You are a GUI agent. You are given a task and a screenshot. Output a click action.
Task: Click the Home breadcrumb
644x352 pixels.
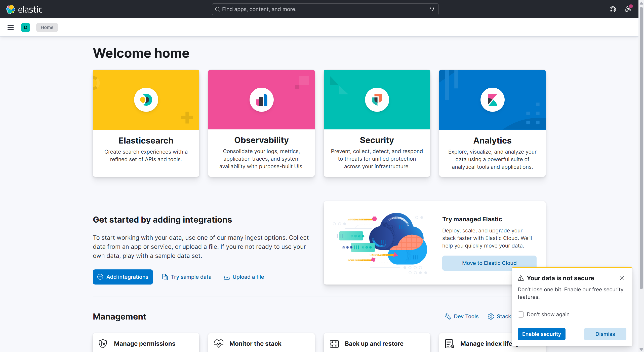47,27
